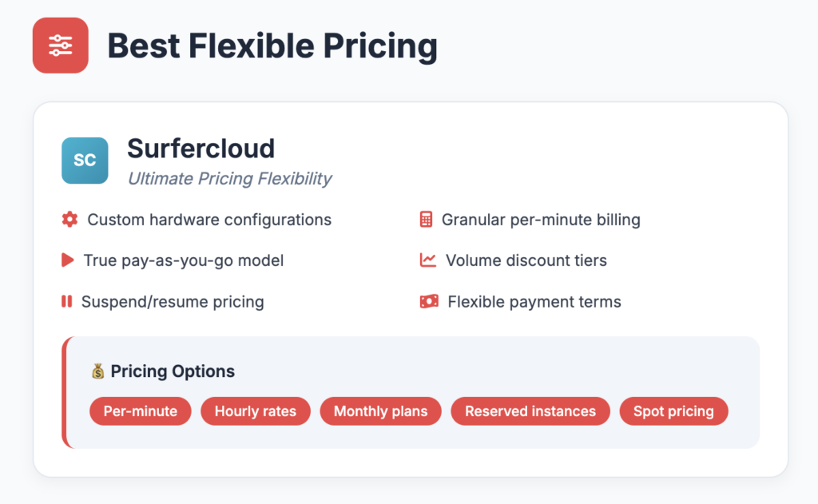Choose the Monthly plans pill
Viewport: 818px width, 504px height.
(x=381, y=411)
